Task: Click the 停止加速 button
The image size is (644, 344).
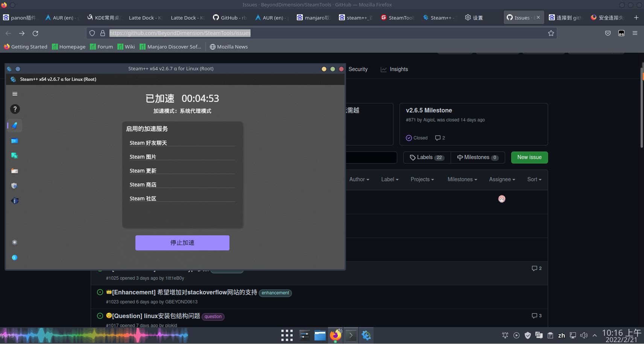Action: (x=182, y=243)
